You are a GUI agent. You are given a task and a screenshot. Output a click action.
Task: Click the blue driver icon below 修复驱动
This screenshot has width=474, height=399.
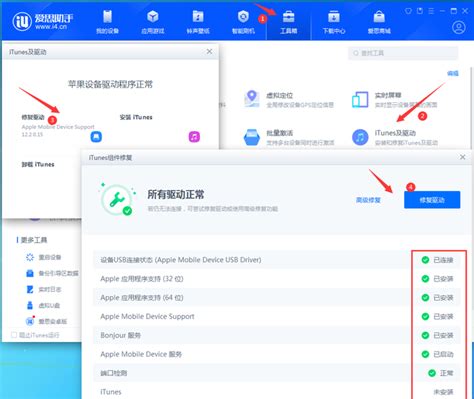[96, 137]
